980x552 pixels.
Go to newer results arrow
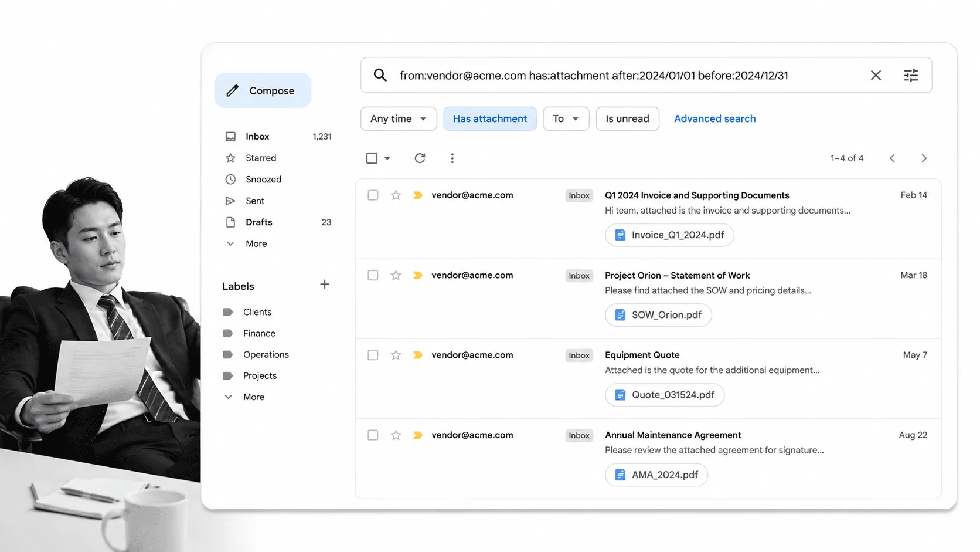pyautogui.click(x=892, y=158)
